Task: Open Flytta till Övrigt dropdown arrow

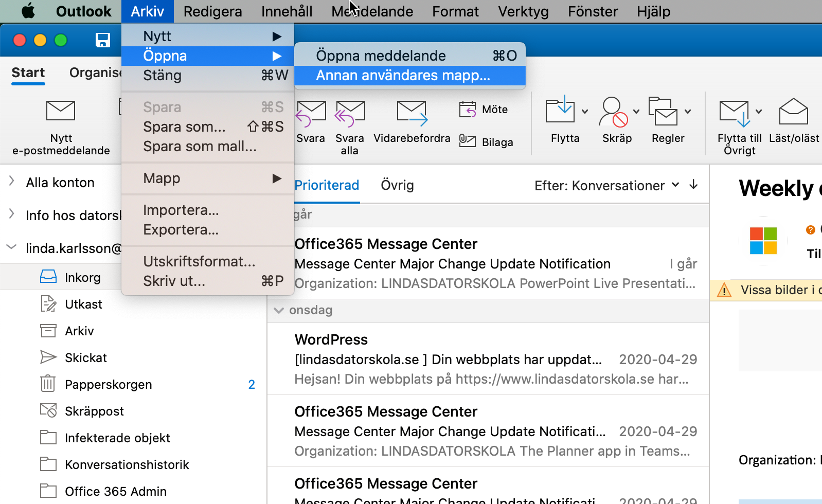Action: point(759,112)
